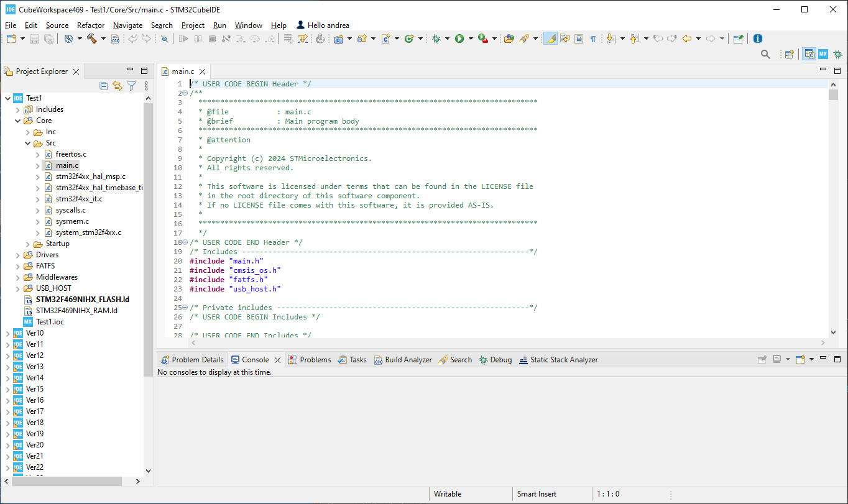Click the hammer Build icon
Screen dimensions: 848x504
point(91,39)
